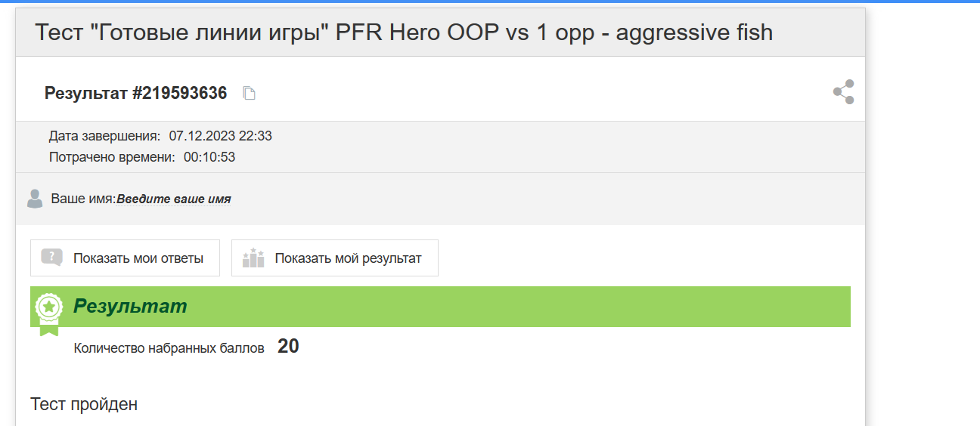The width and height of the screenshot is (980, 426).
Task: Open Показать мой результат button
Action: (335, 258)
